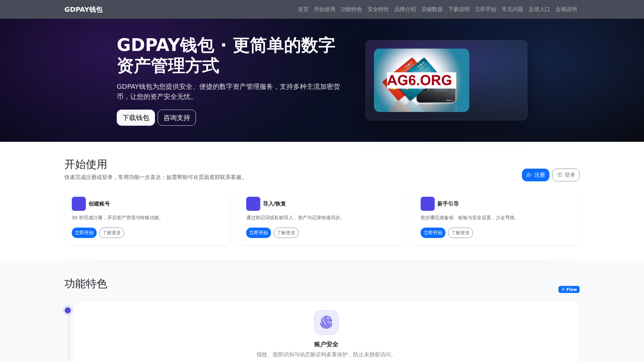Click 了解更多 in 导入/恢复 card

286,233
